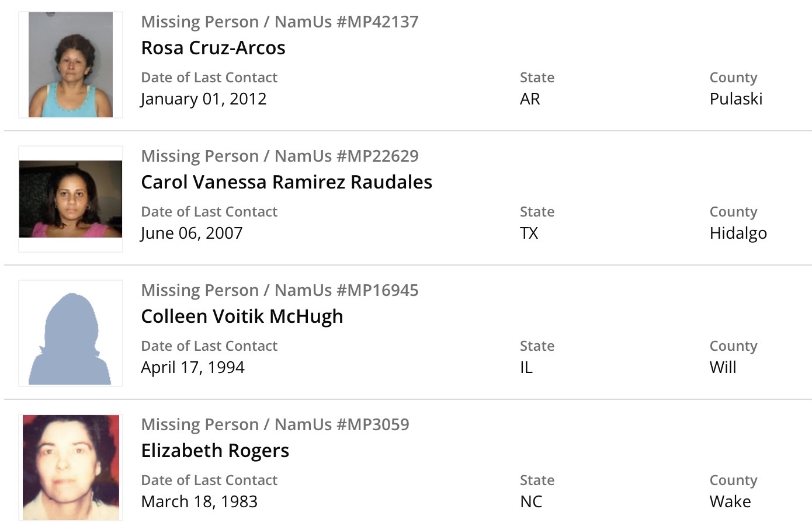The image size is (812, 530).
Task: Select the Wake county value
Action: point(730,502)
